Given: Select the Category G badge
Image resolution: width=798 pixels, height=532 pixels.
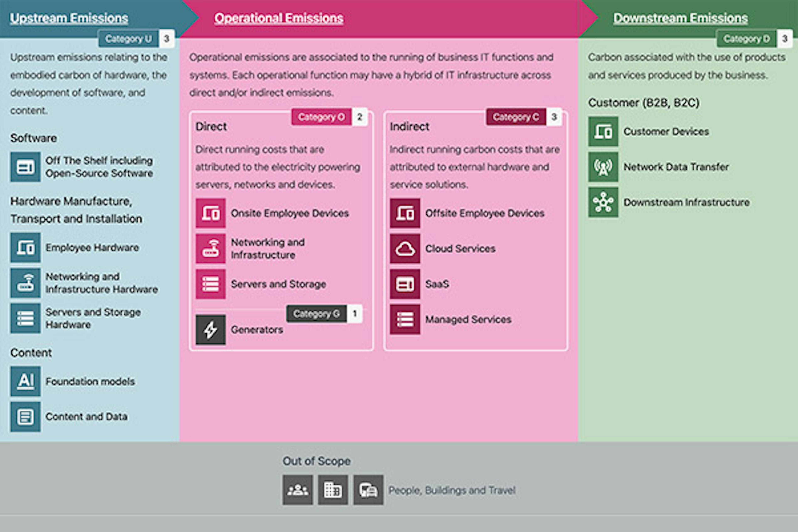Looking at the screenshot, I should 316,314.
